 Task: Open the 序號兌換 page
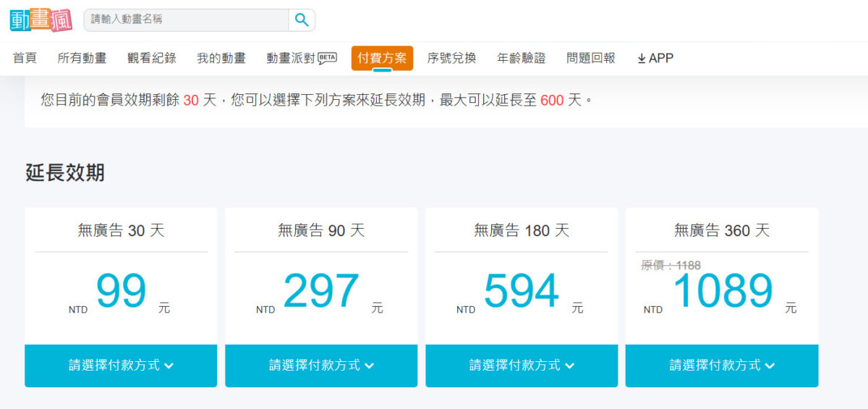click(x=451, y=59)
